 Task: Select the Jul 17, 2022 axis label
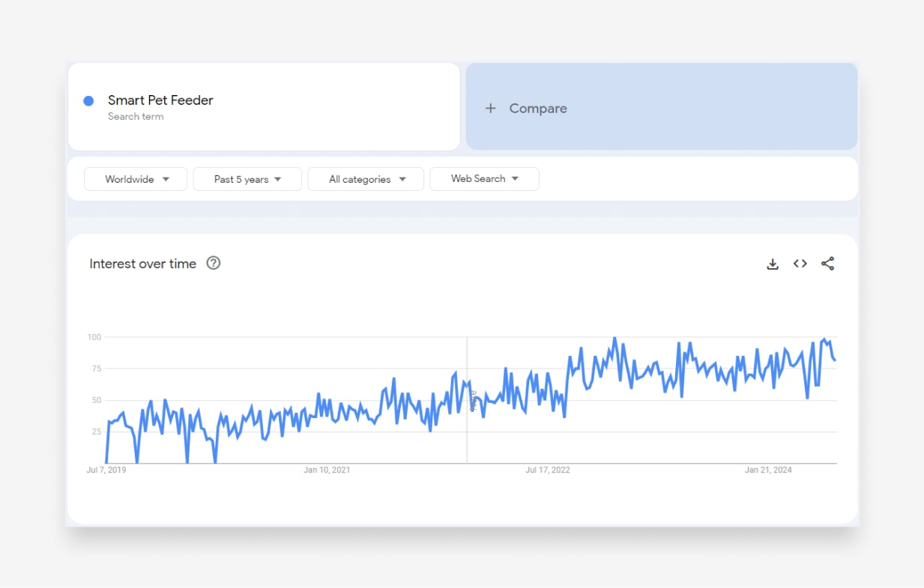click(x=547, y=470)
